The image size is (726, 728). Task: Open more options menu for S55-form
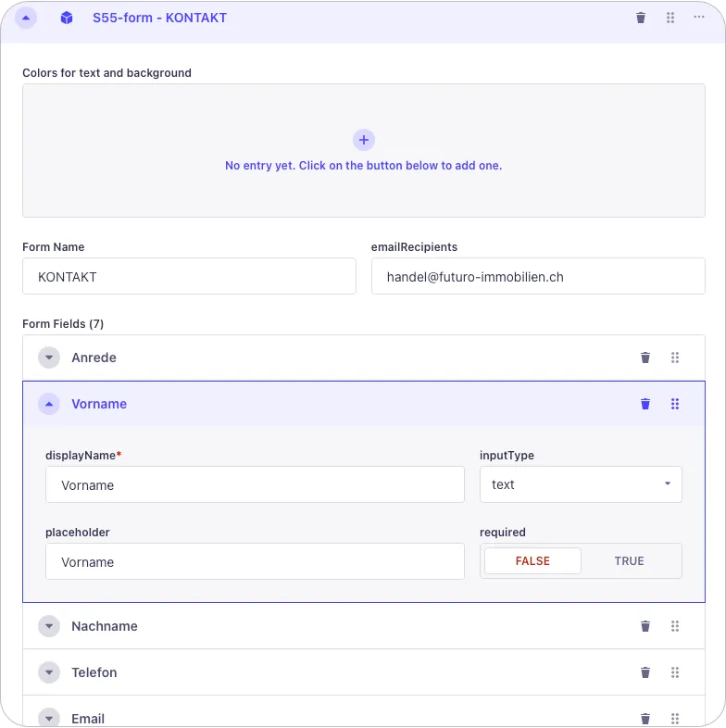click(698, 18)
